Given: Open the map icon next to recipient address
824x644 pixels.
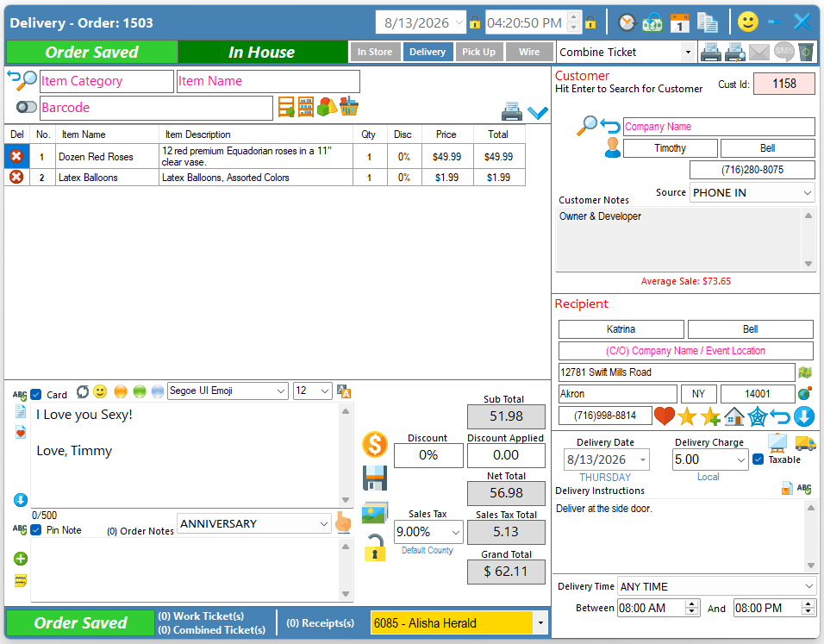Looking at the screenshot, I should pyautogui.click(x=805, y=372).
